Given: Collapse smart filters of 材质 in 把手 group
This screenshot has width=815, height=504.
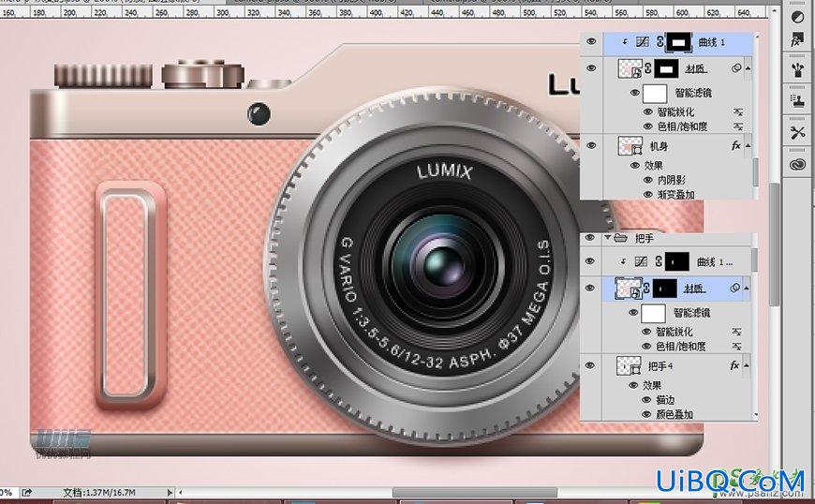Looking at the screenshot, I should coord(747,288).
